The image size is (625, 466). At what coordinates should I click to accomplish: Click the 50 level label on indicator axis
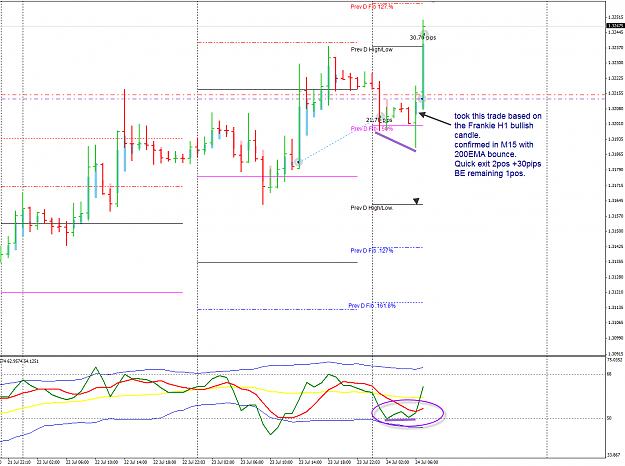coord(610,418)
